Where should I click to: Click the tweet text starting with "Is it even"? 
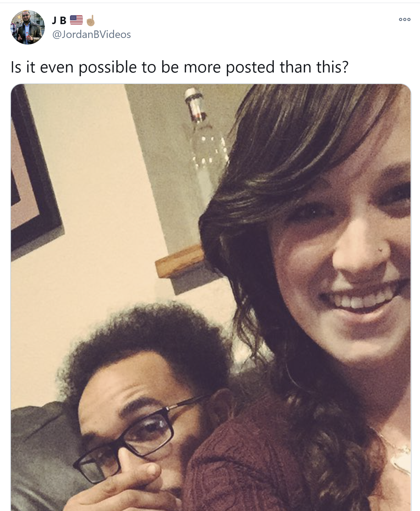coord(180,67)
